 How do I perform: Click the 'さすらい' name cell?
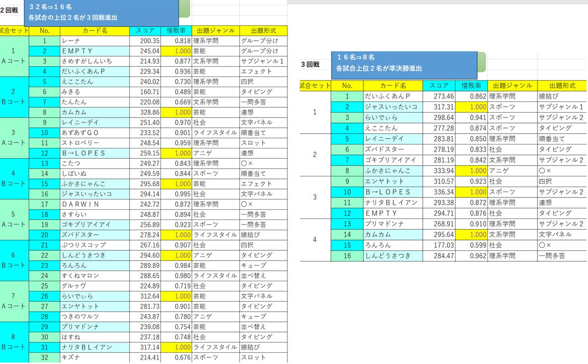coord(95,215)
